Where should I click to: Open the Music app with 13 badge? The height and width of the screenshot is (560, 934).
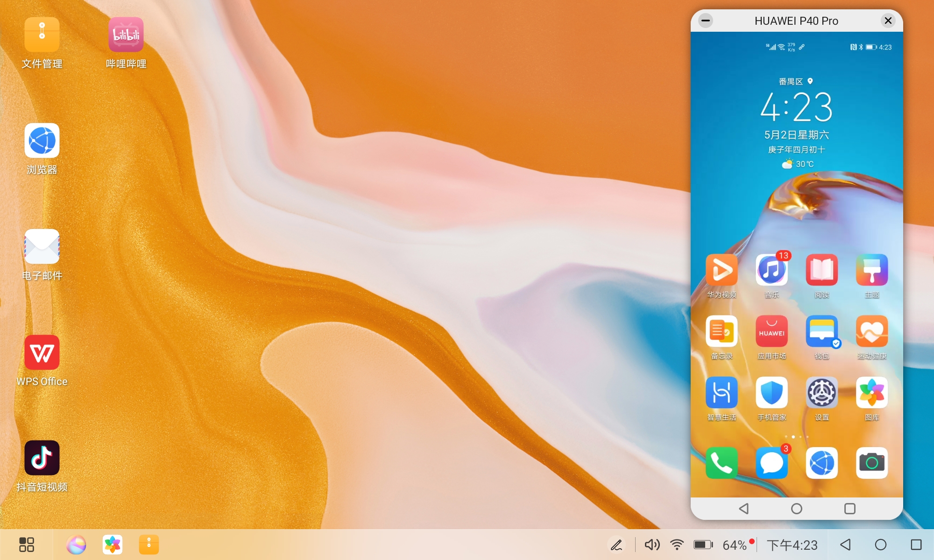pos(771,270)
